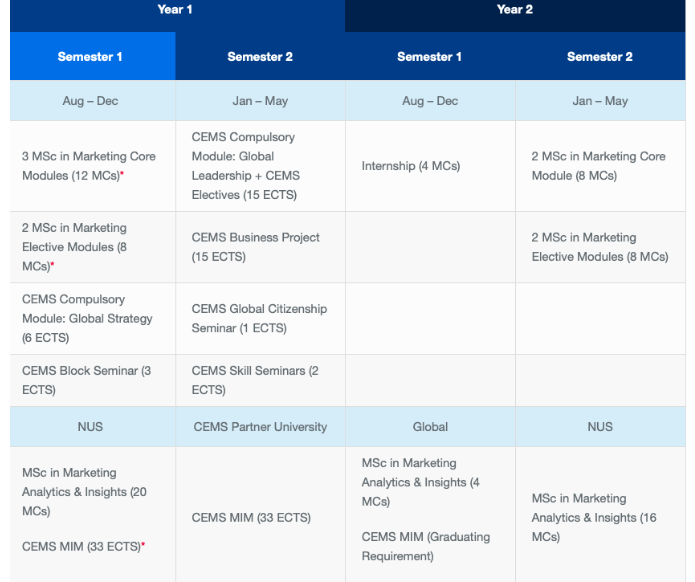
Task: Click the Elective Modules (8 MCs) cell without an asterisk
Action: click(x=600, y=247)
